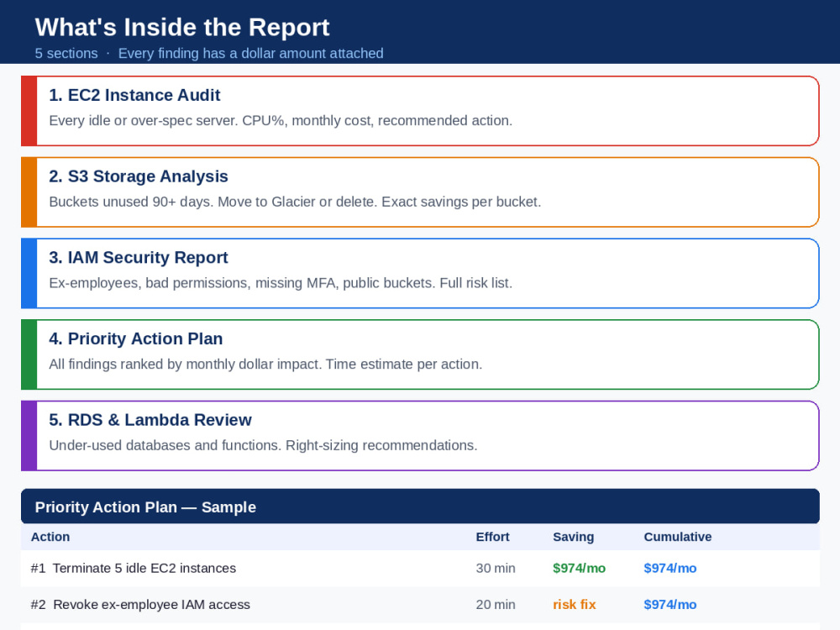Select row '#2 Revoke ex-employee IAM access'
The height and width of the screenshot is (630, 840).
(420, 604)
